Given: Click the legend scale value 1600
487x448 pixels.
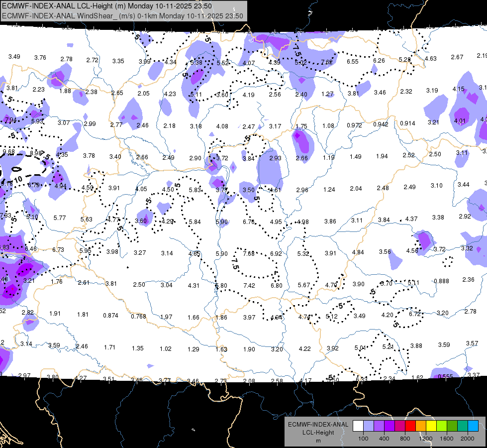Looking at the screenshot, I should coord(447,439).
